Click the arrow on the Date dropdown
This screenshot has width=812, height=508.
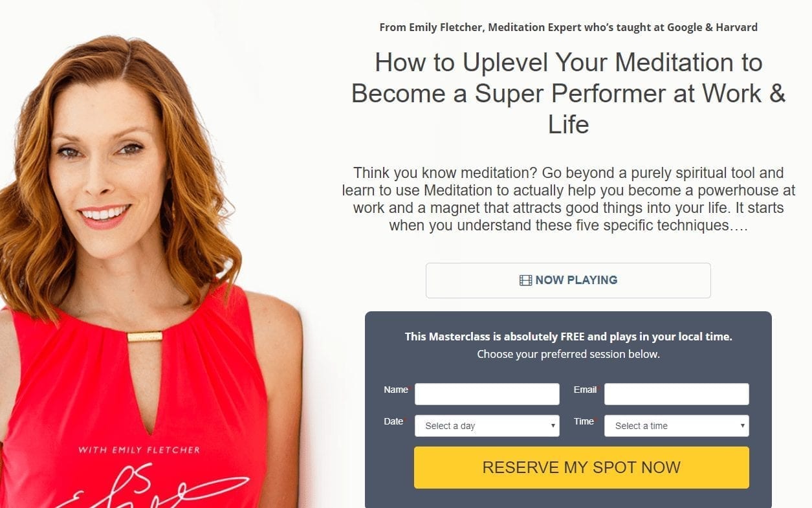tap(553, 426)
